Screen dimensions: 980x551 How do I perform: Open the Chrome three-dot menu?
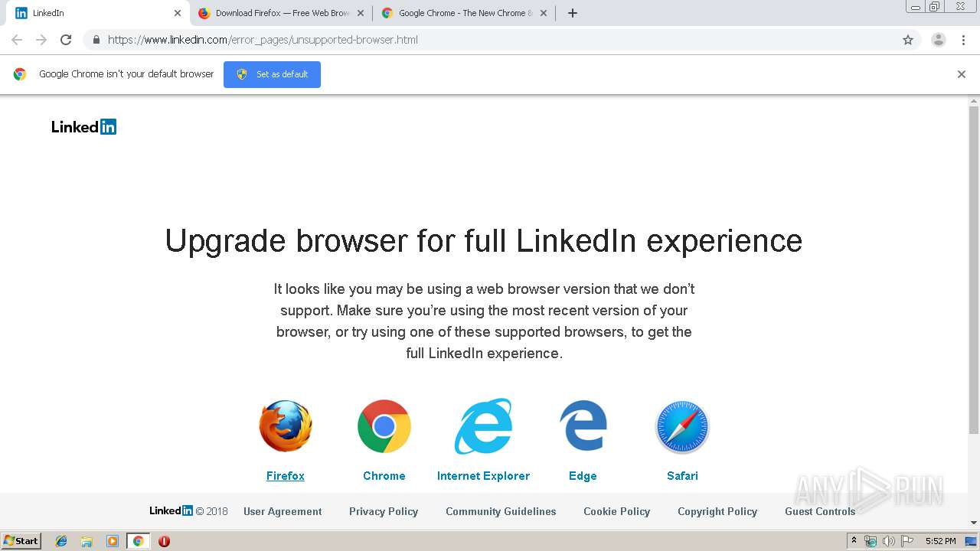click(x=963, y=40)
